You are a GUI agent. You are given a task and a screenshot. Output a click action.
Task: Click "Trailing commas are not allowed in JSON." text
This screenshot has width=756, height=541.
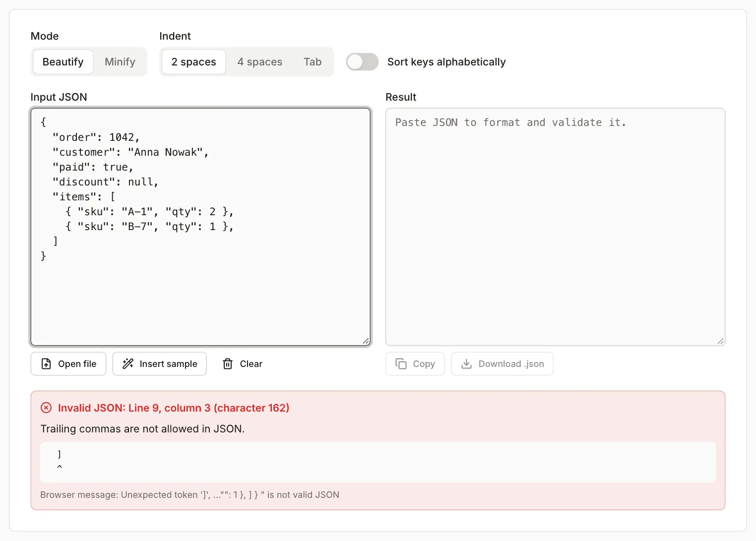coord(142,429)
